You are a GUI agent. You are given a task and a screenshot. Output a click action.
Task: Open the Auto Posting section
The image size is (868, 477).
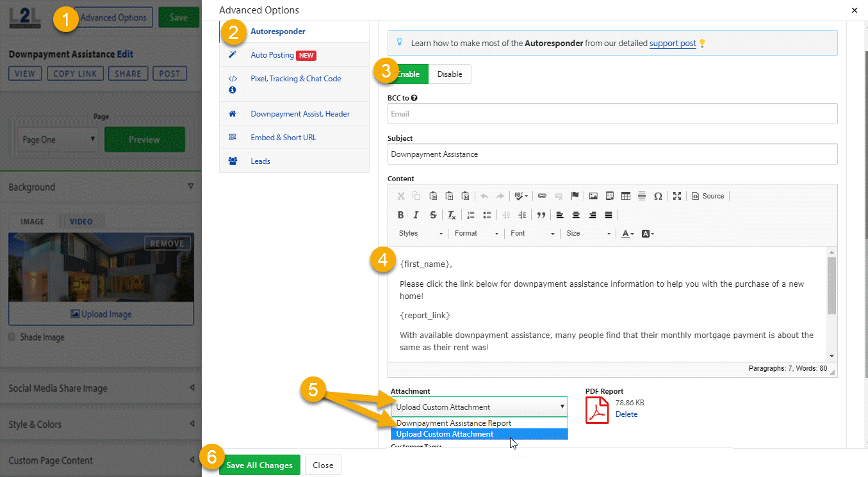pyautogui.click(x=272, y=55)
